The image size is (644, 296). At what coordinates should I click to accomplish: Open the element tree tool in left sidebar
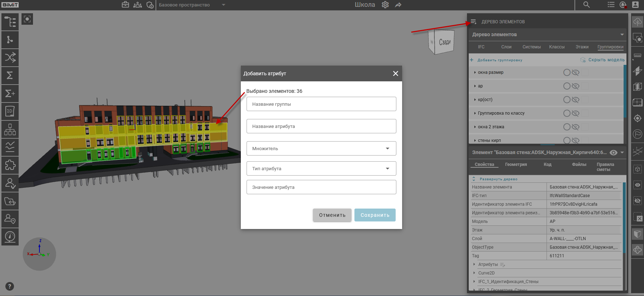coord(10,22)
